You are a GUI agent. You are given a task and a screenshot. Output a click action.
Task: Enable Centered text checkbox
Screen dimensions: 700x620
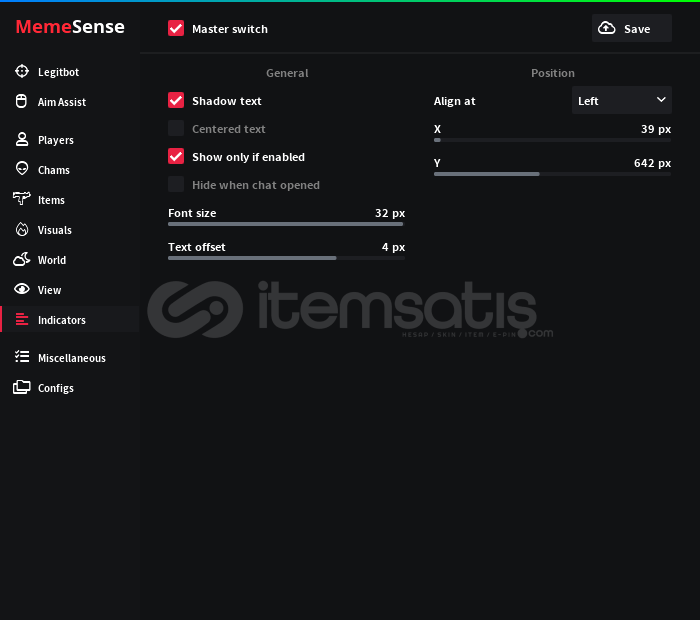176,129
